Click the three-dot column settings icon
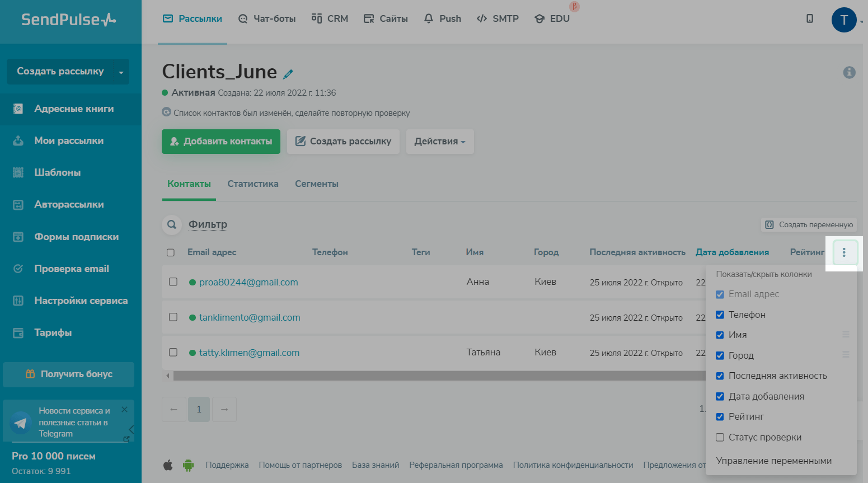868x483 pixels. tap(844, 252)
